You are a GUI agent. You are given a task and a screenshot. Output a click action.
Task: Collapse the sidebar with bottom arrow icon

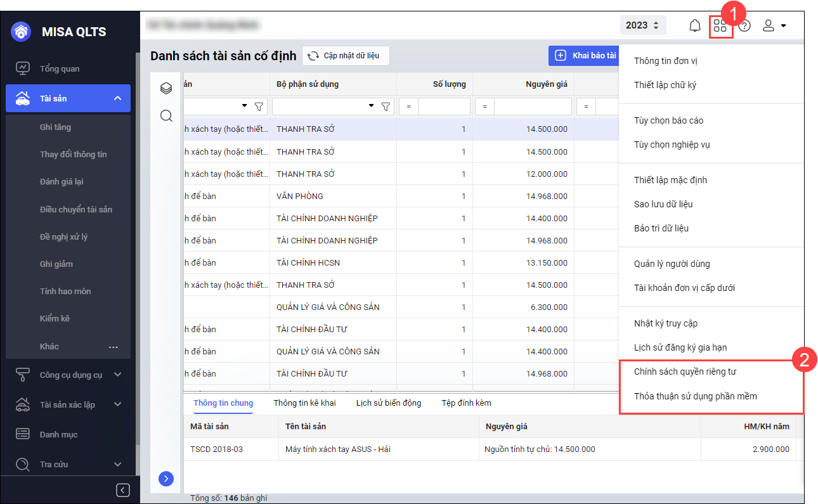tap(123, 490)
